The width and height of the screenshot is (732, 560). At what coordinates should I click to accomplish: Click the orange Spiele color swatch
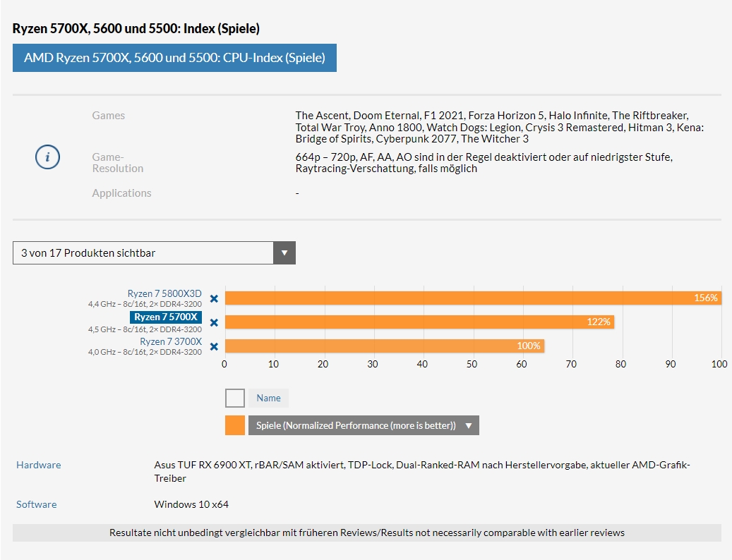tap(234, 425)
